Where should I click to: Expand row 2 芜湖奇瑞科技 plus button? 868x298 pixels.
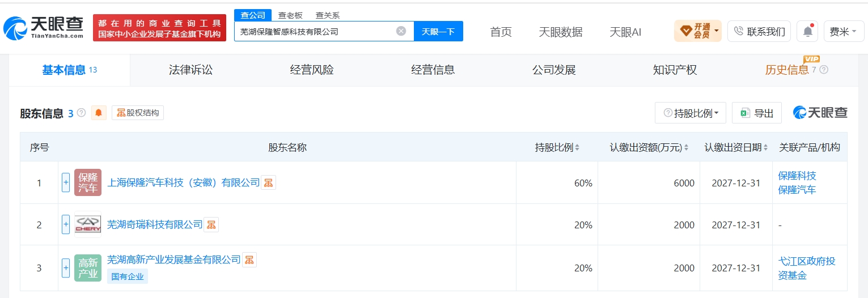click(66, 225)
